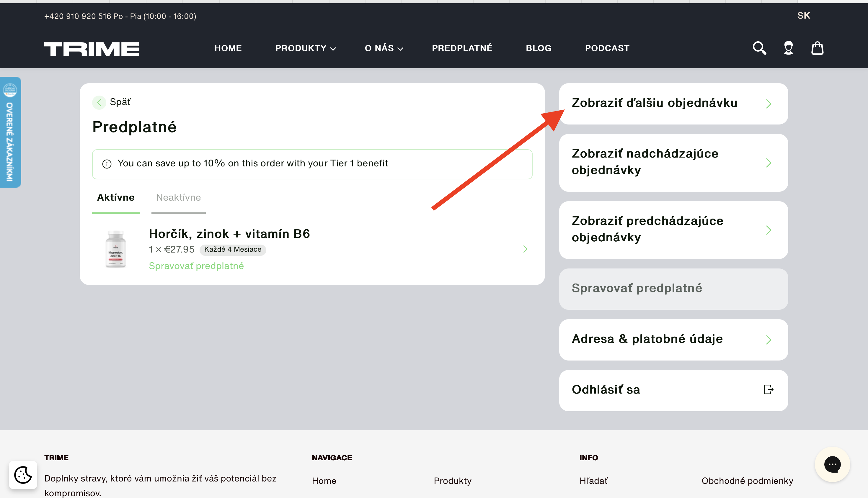Click INFO footer heading
The image size is (868, 498).
point(589,458)
